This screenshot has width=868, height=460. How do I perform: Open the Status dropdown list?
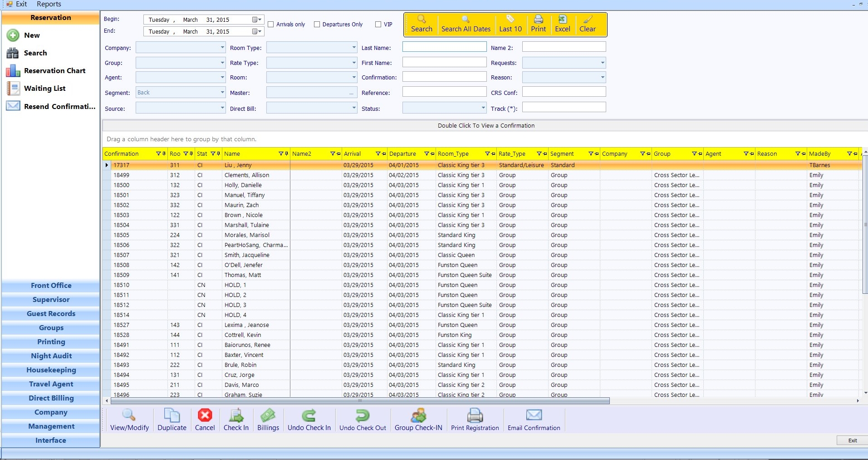(483, 108)
